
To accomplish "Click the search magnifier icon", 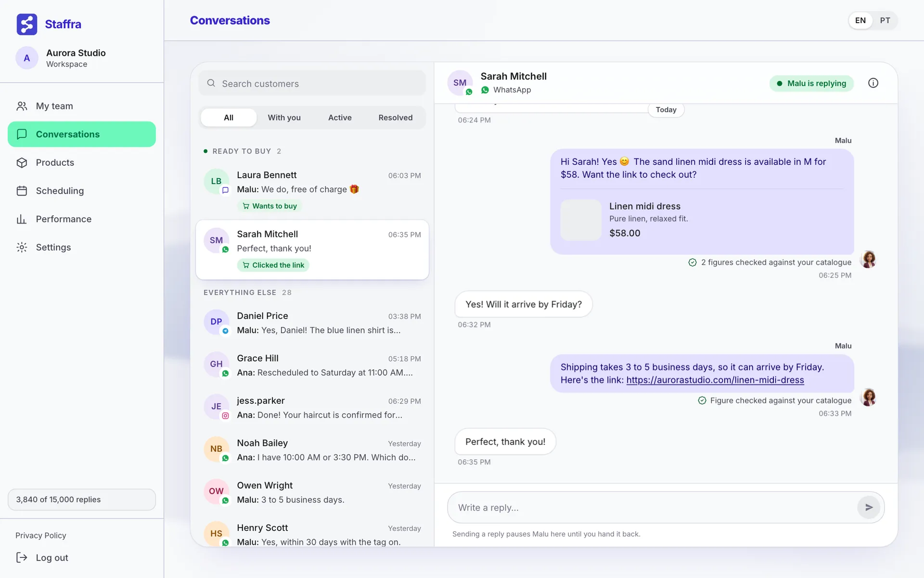I will coord(211,83).
